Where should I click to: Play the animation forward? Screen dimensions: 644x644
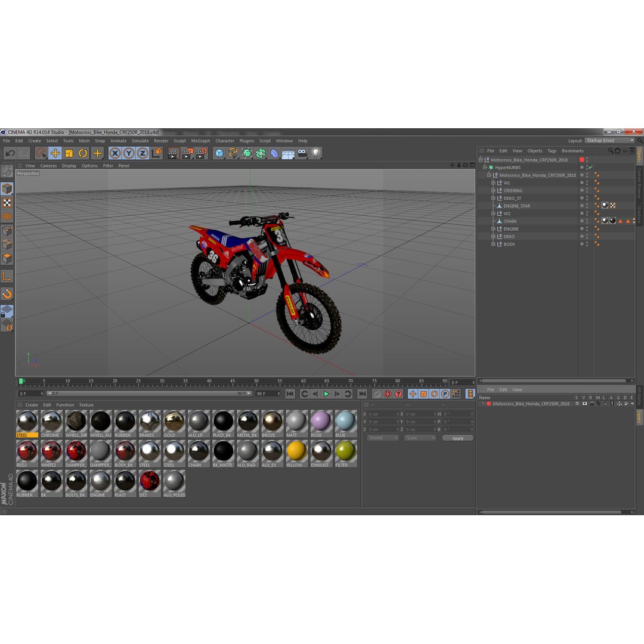tap(326, 394)
